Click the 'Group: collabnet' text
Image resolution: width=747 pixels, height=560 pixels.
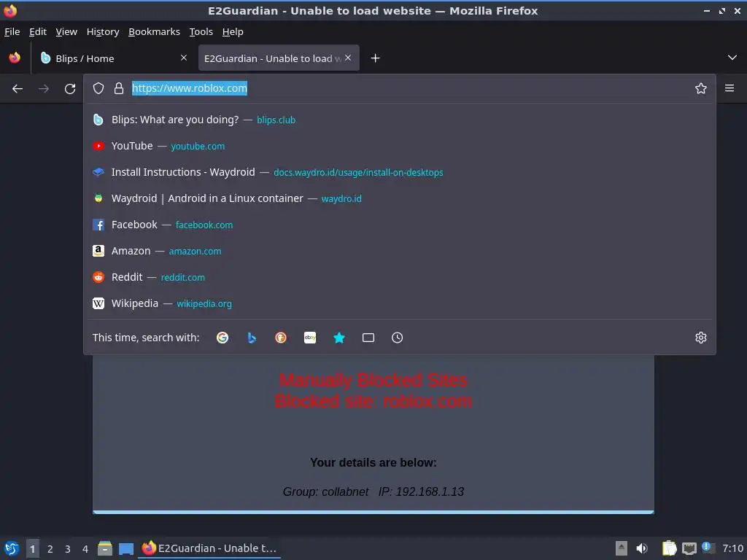(x=325, y=491)
